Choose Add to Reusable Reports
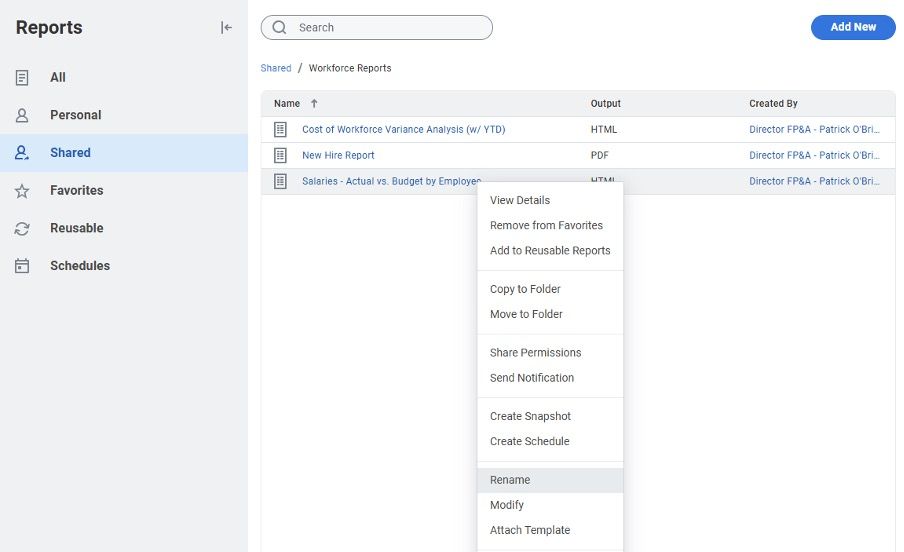The height and width of the screenshot is (552, 904). coord(550,250)
